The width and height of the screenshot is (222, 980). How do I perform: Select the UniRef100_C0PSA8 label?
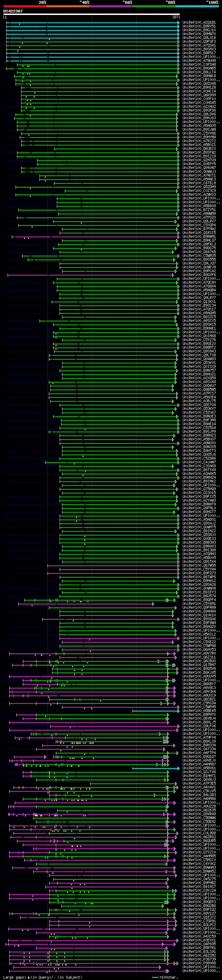pos(199,64)
